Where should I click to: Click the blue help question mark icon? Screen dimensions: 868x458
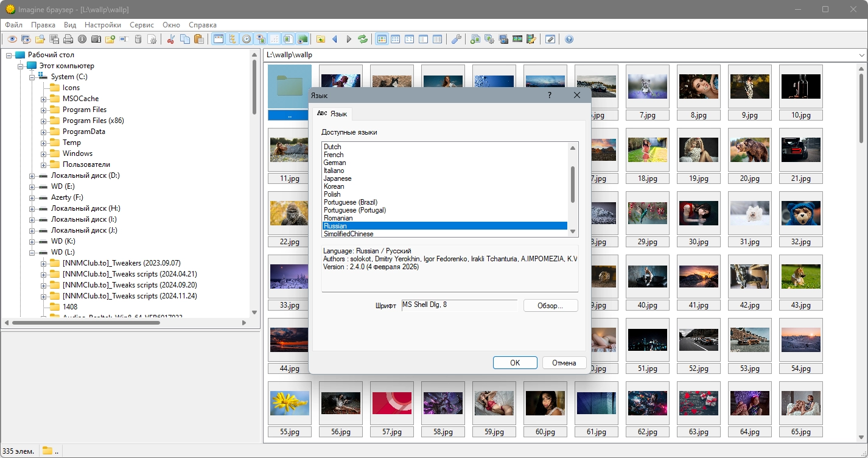[x=569, y=39]
